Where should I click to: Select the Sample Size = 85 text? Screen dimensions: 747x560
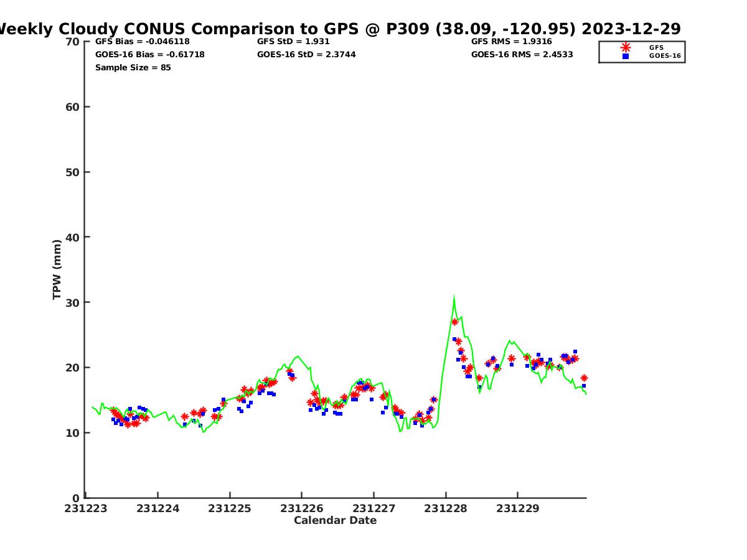(x=133, y=67)
